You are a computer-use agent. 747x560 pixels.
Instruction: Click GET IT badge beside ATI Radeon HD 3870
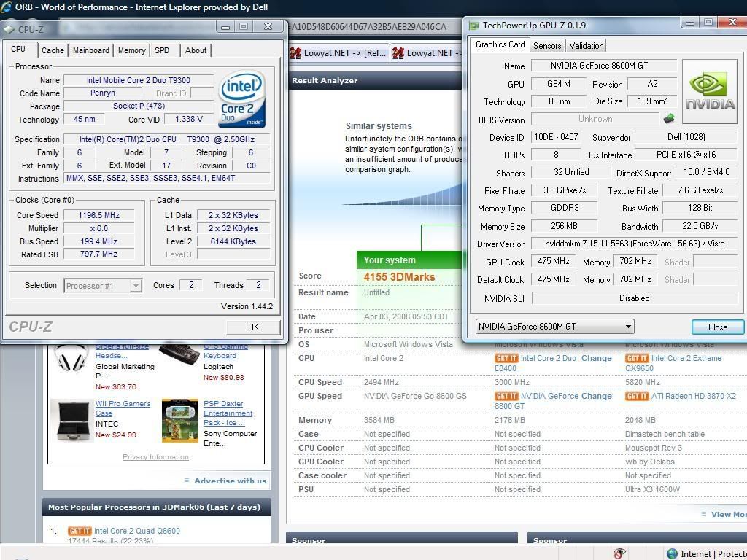[x=637, y=397]
